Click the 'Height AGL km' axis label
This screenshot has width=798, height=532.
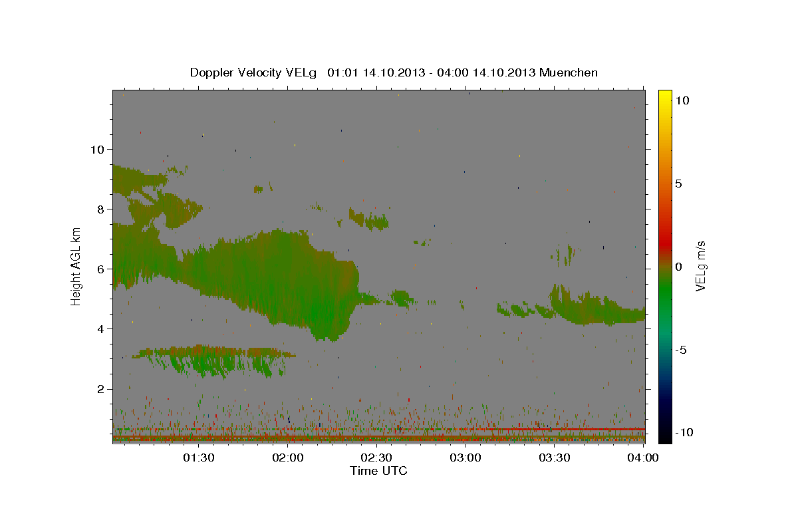[x=76, y=266]
